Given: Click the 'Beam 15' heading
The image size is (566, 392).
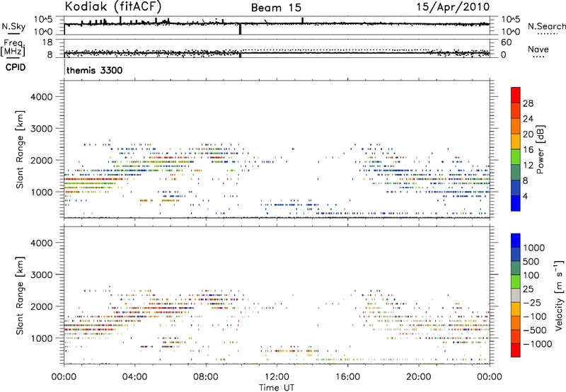Looking at the screenshot, I should tap(276, 8).
